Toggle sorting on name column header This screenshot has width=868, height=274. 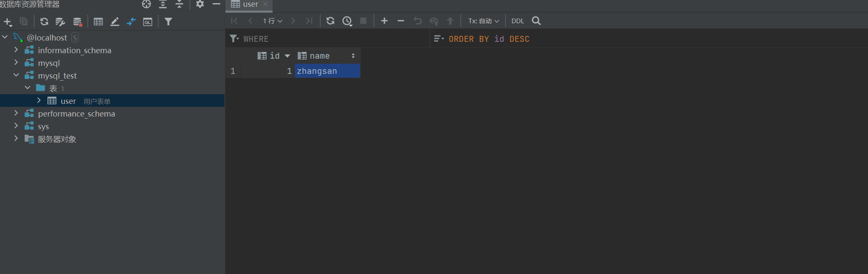[353, 56]
